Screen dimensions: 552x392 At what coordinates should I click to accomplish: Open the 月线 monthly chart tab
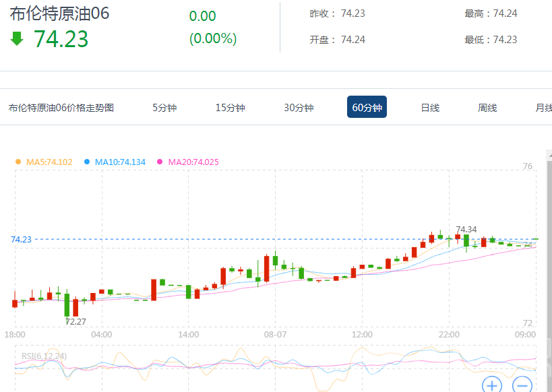[543, 107]
